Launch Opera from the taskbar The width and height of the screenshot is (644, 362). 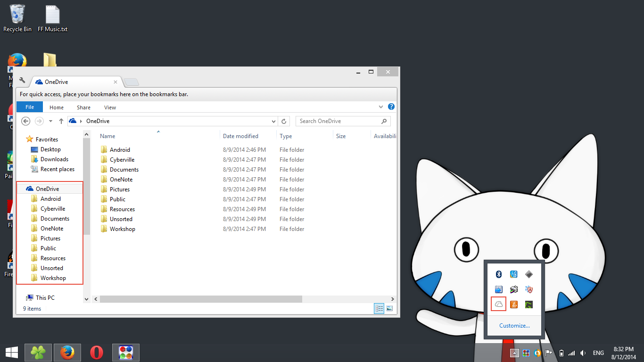(97, 353)
